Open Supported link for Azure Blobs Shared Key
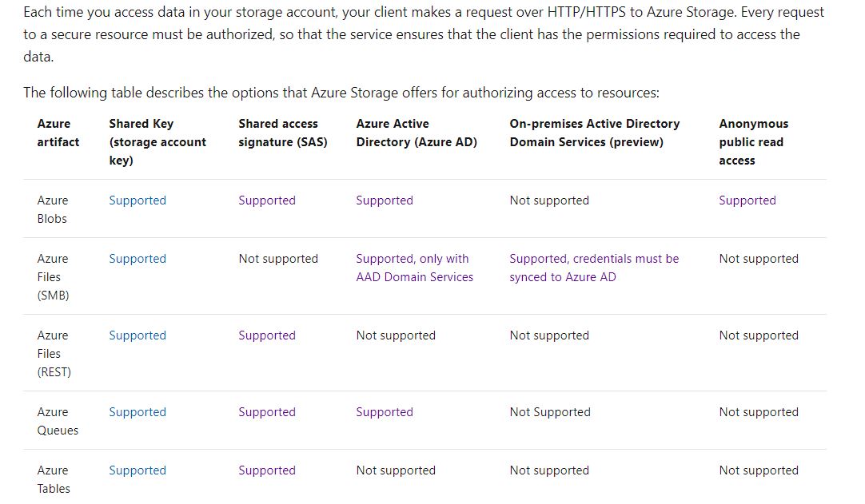Image resolution: width=865 pixels, height=504 pixels. click(138, 200)
